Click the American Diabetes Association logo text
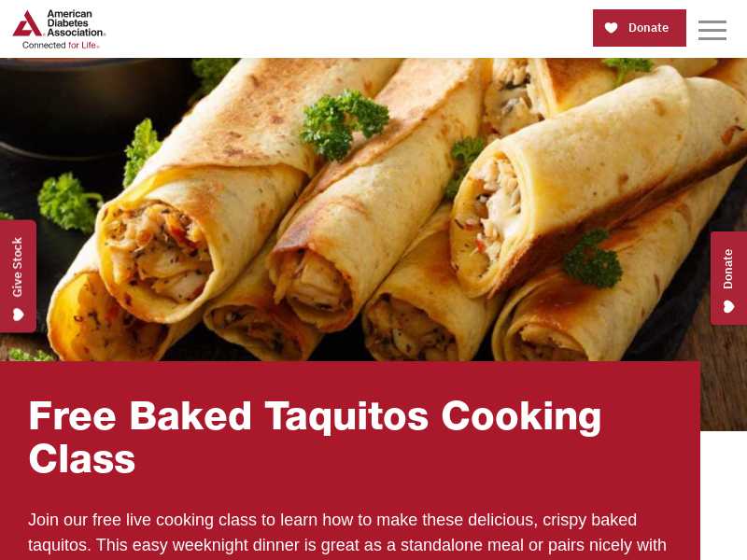Screen dimensions: 747x560 [x=76, y=22]
